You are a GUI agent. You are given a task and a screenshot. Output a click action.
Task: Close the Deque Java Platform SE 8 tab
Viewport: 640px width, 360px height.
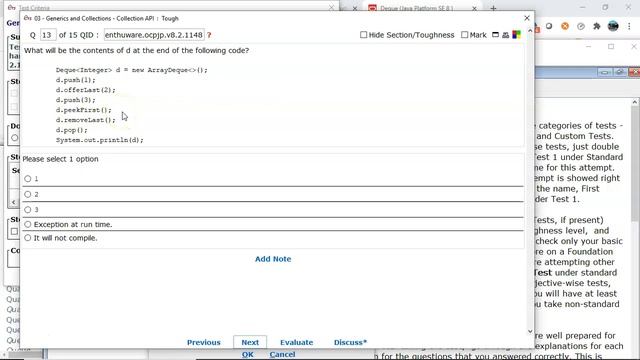474,8
